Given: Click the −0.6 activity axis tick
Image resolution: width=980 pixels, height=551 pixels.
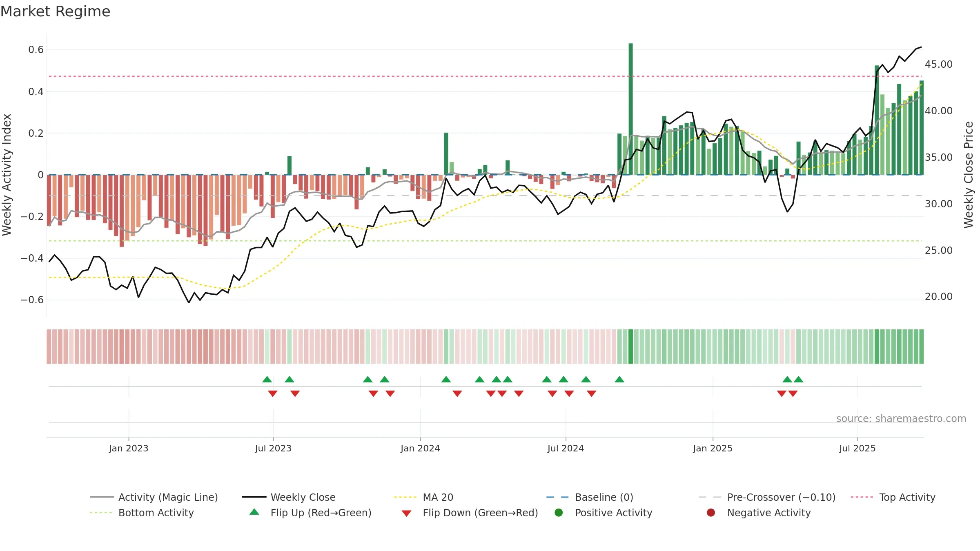Looking at the screenshot, I should click(x=32, y=300).
